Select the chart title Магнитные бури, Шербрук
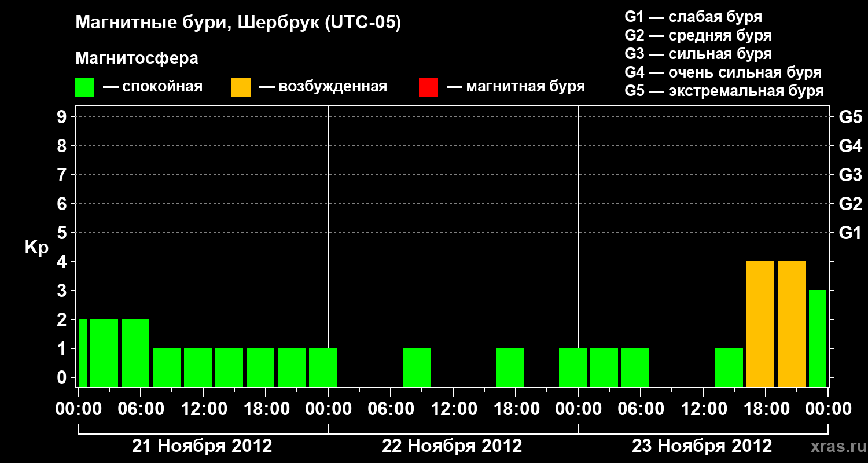The height and width of the screenshot is (463, 868). tap(238, 23)
